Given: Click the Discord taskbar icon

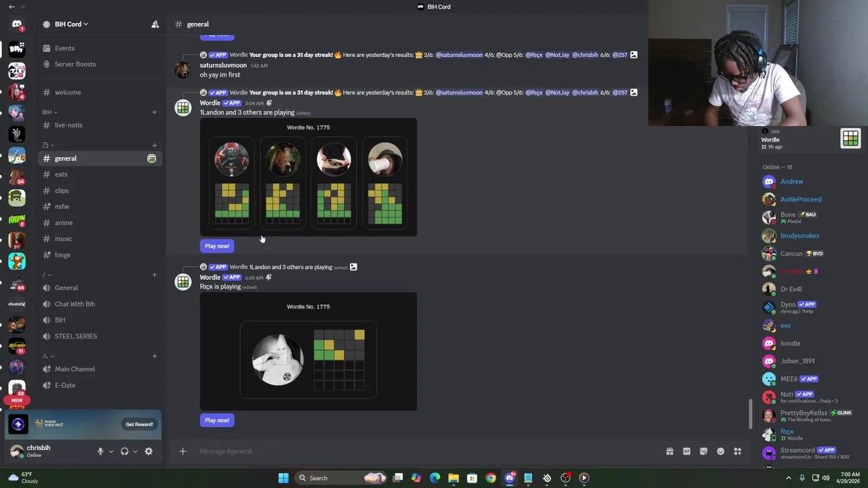Looking at the screenshot, I should pos(510,478).
